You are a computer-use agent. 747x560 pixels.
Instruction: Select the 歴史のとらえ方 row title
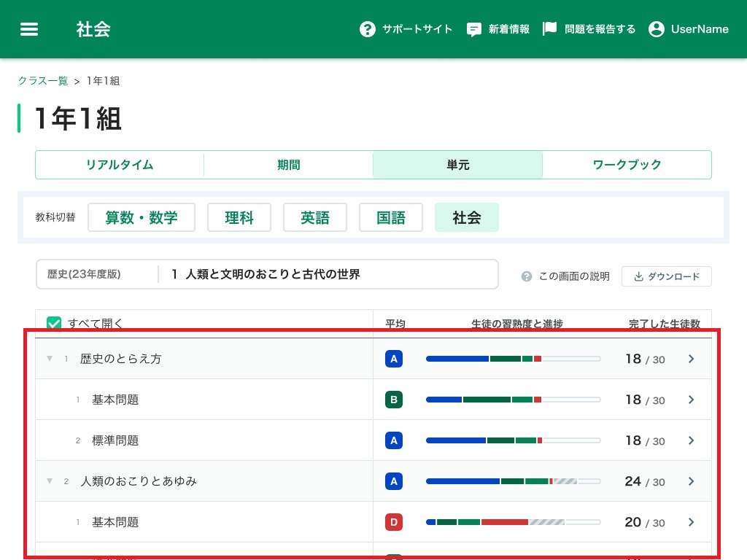[120, 359]
